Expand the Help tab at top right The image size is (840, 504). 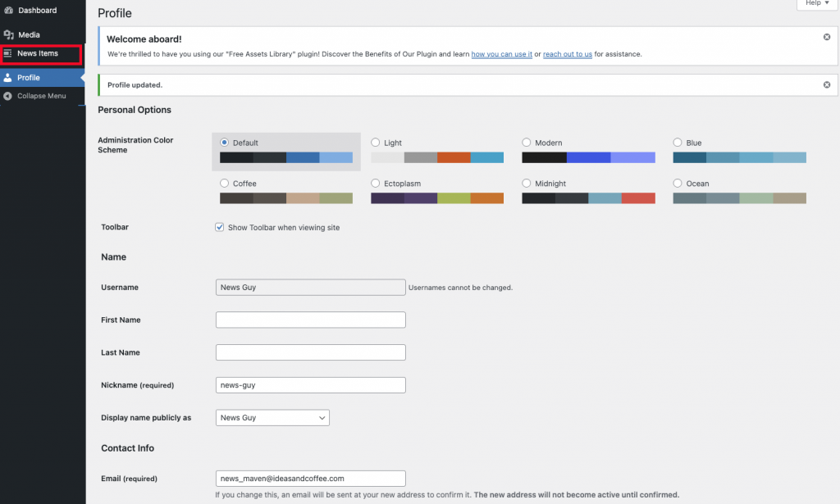(x=817, y=4)
